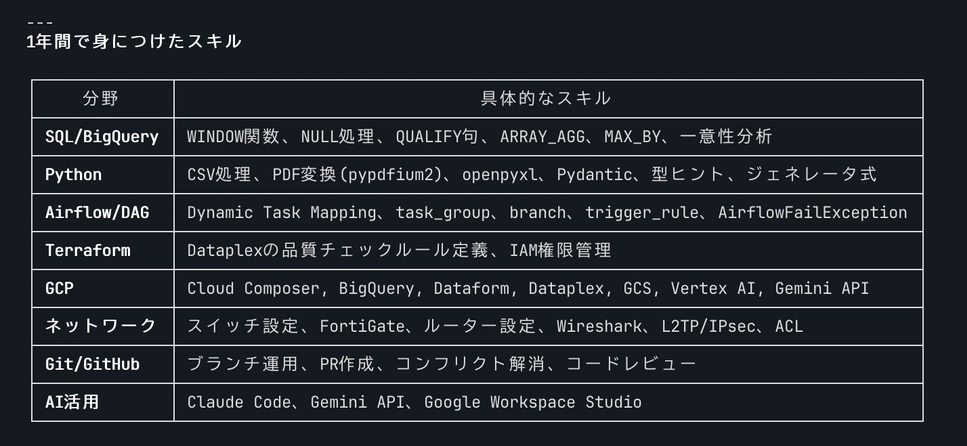The width and height of the screenshot is (967, 446).
Task: Click the Dynamic Task Mapping cell
Action: click(546, 212)
